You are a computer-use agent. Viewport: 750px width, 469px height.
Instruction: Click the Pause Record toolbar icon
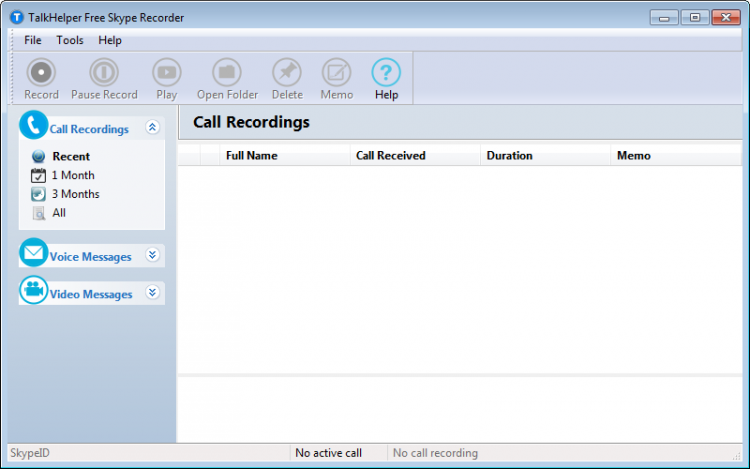tap(104, 72)
